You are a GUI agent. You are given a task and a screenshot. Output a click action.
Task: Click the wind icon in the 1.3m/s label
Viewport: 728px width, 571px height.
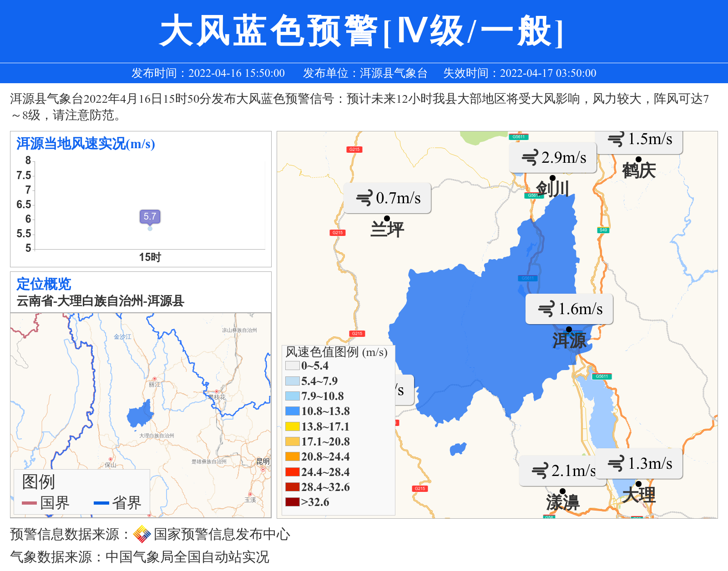[x=616, y=464]
